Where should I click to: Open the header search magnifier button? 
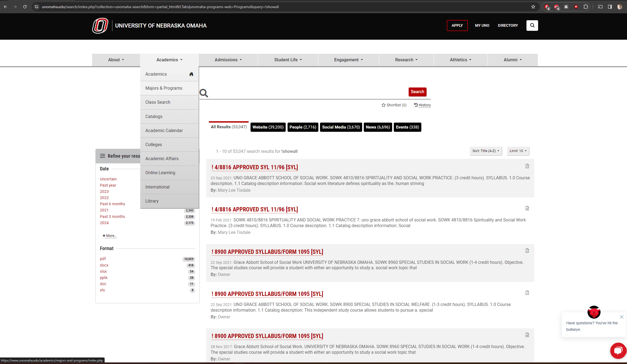point(532,25)
